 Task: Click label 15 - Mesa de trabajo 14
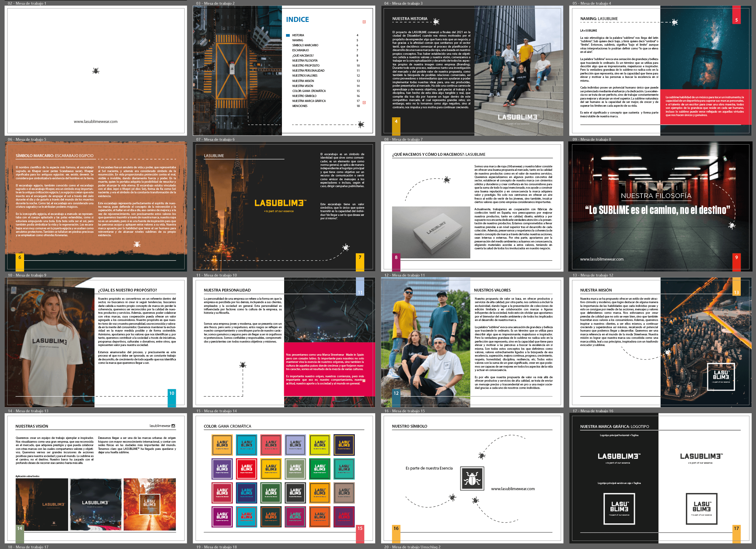[217, 411]
